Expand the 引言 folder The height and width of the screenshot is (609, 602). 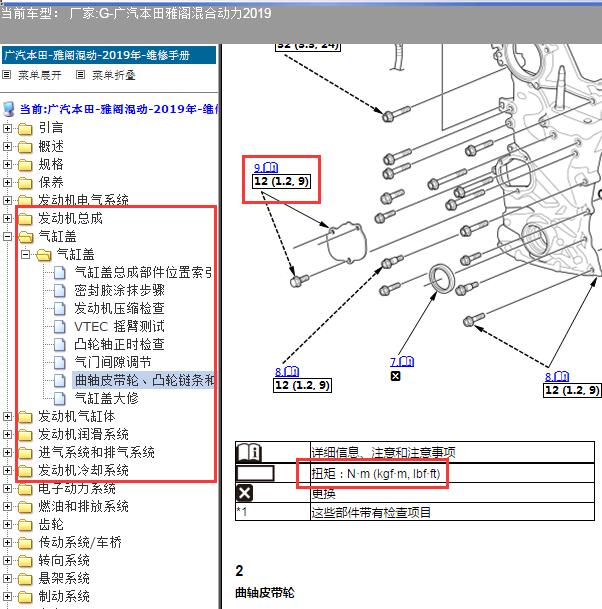7,128
